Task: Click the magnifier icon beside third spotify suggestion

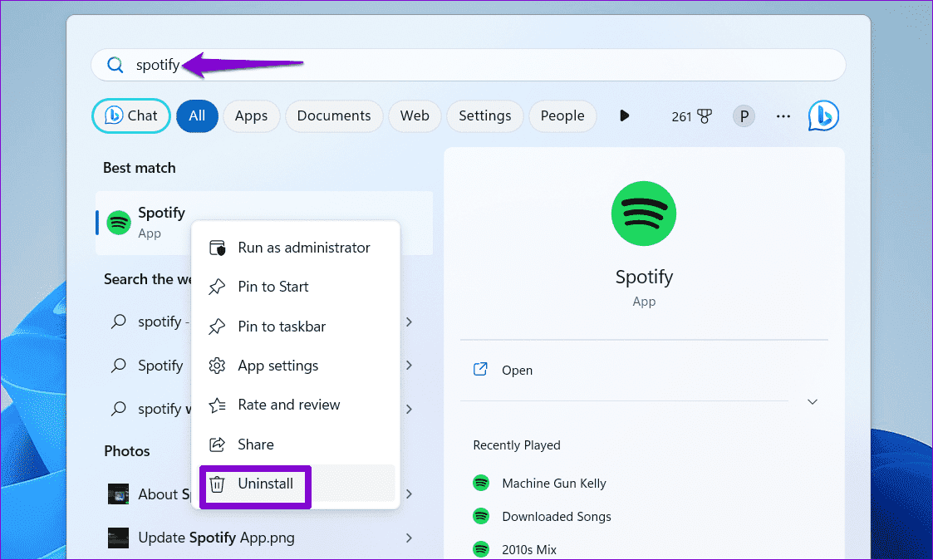Action: pos(119,409)
